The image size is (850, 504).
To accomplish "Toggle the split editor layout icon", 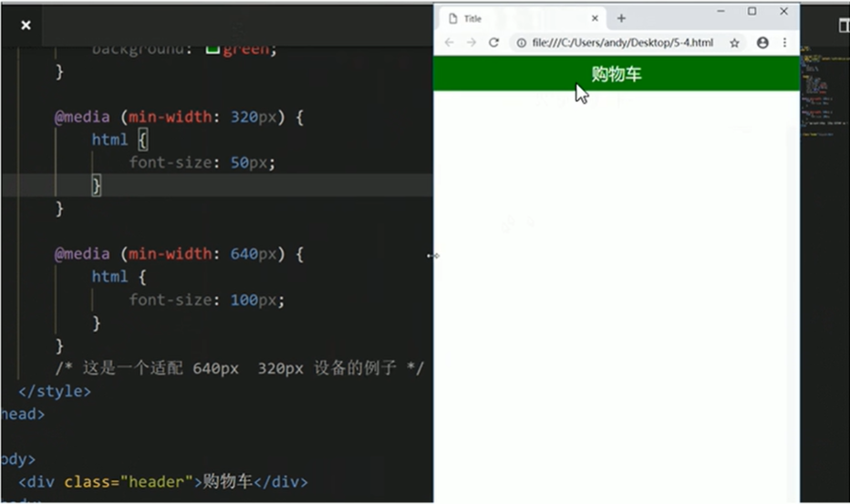I will (x=844, y=25).
